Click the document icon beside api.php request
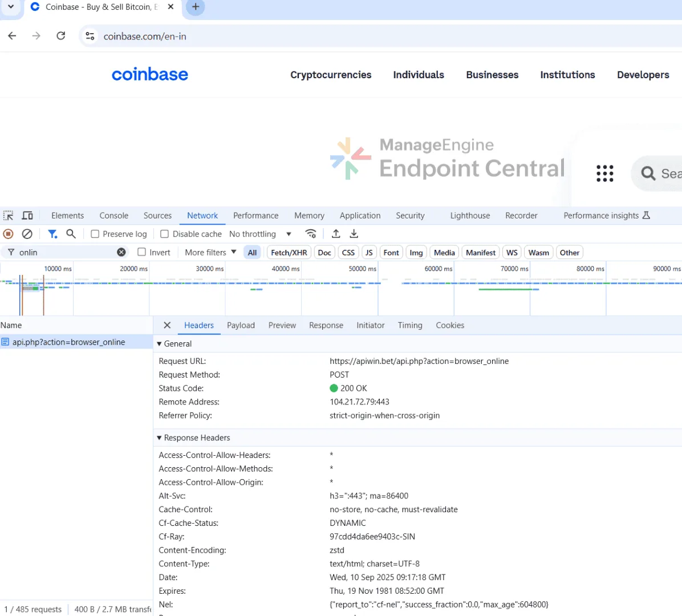The image size is (682, 616). (x=5, y=342)
